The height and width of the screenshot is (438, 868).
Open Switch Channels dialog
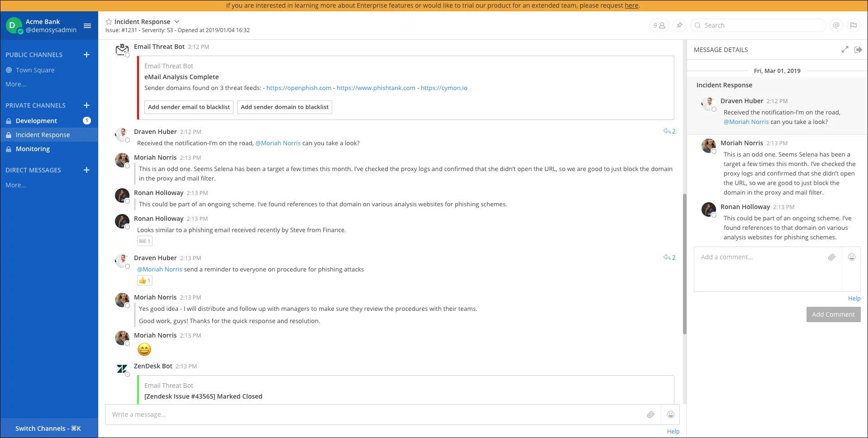(48, 428)
